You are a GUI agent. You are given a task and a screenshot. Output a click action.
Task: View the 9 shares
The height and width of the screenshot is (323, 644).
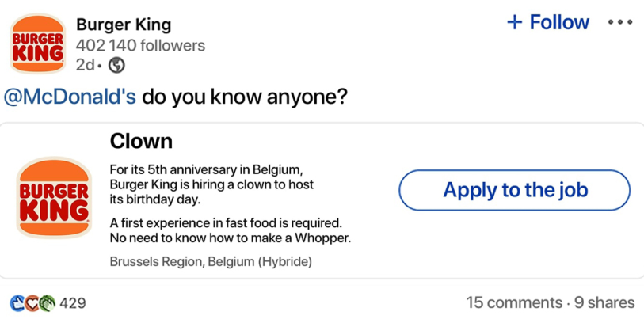(x=604, y=303)
